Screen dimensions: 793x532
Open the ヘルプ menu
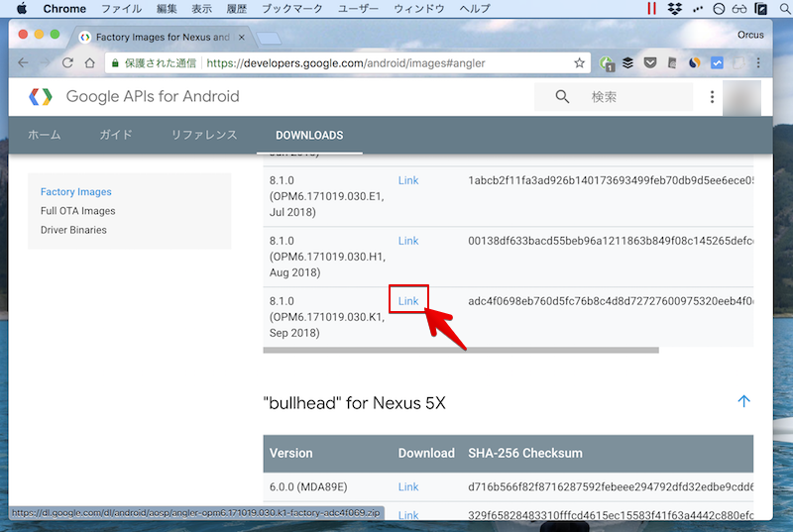coord(475,9)
